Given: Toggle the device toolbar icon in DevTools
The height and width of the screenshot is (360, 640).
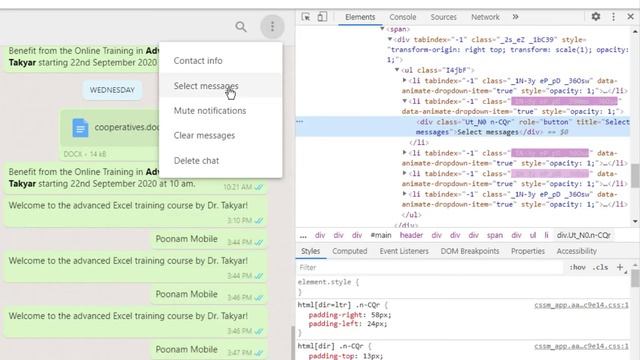Looking at the screenshot, I should coord(322,17).
